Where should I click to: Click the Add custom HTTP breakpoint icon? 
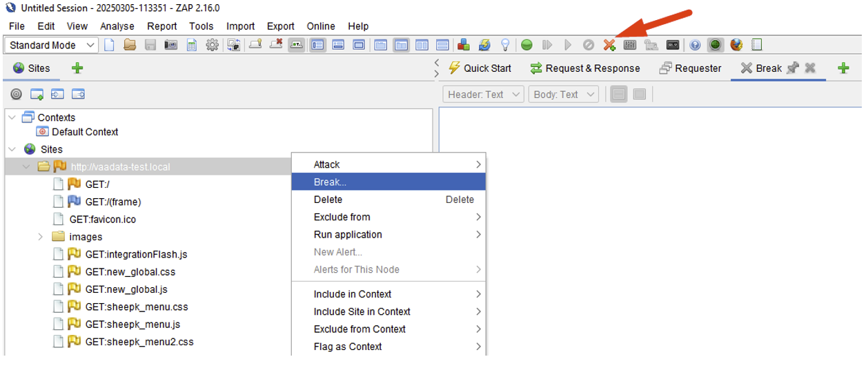pos(609,45)
